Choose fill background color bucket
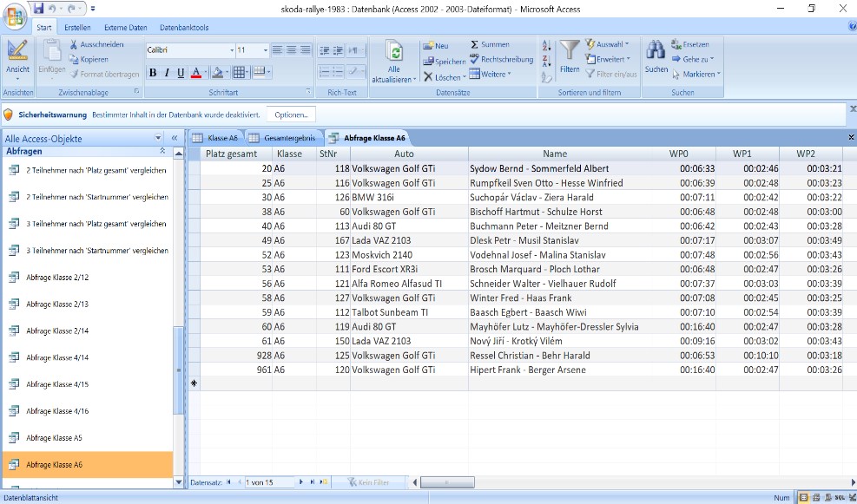857x504 pixels. click(x=217, y=73)
